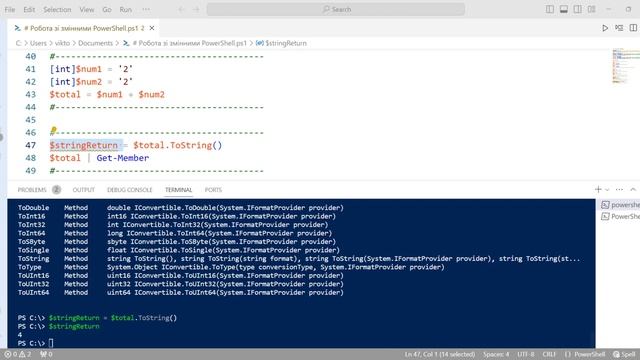Viewport: 640px width, 360px height.
Task: Click the $total.ToString() expression on line 47
Action: (x=178, y=145)
